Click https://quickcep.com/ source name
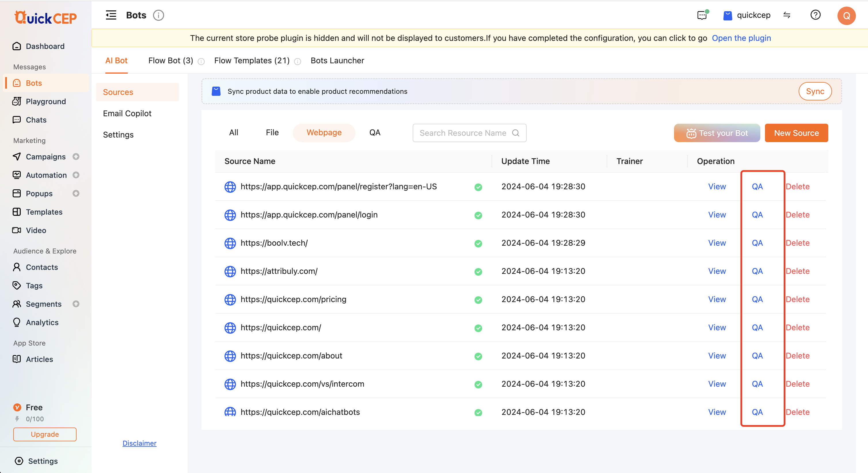This screenshot has height=473, width=868. (x=281, y=327)
